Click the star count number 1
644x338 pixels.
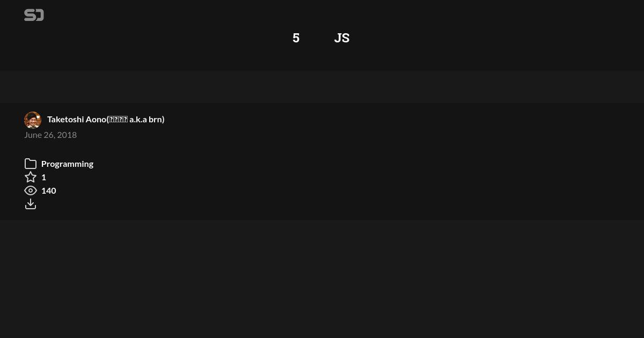coord(43,177)
